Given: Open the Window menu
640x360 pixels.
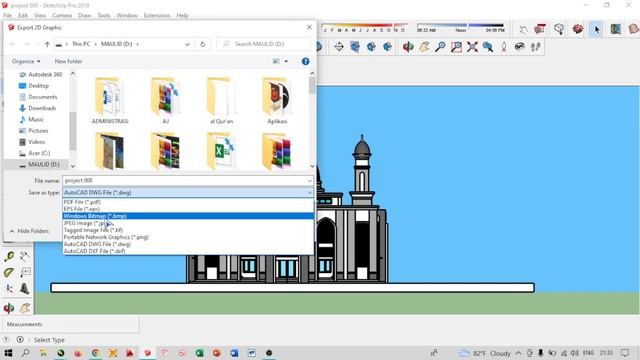Looking at the screenshot, I should coord(127,16).
